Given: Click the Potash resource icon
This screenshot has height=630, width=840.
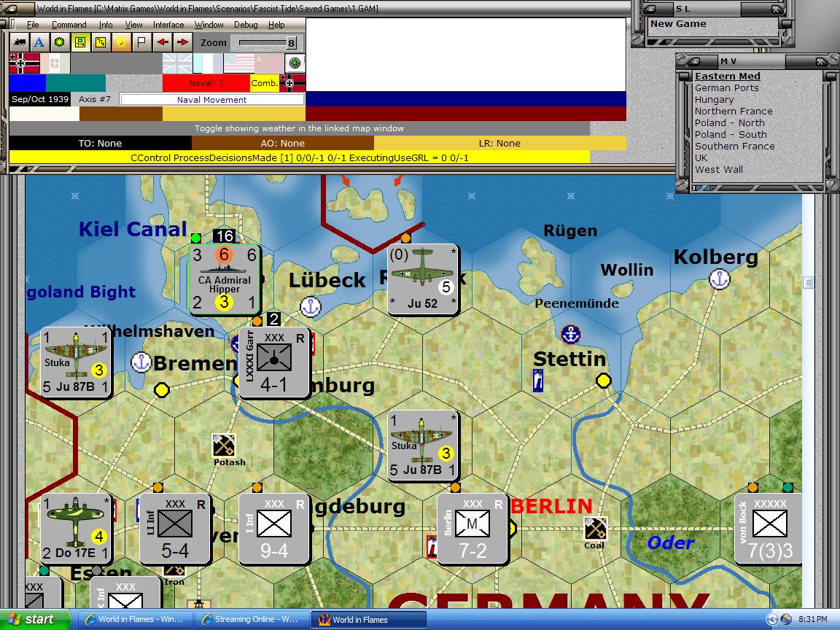Looking at the screenshot, I should click(x=224, y=445).
